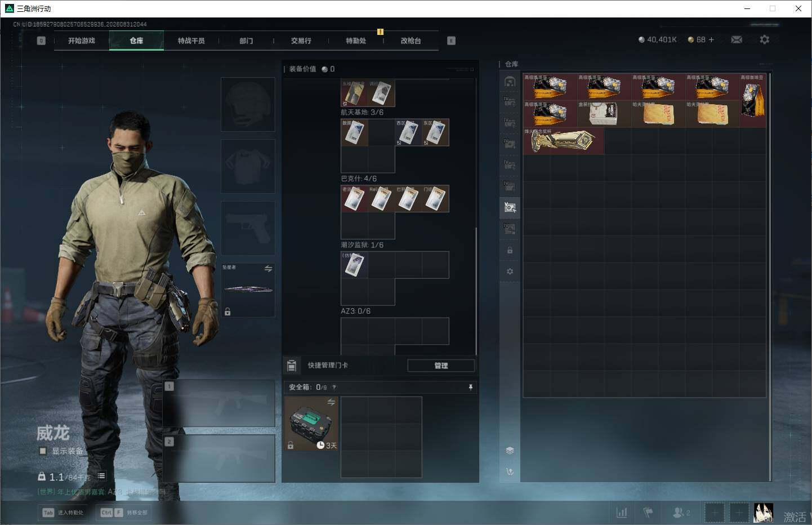
Task: Open the statistics bar chart icon
Action: [x=622, y=513]
